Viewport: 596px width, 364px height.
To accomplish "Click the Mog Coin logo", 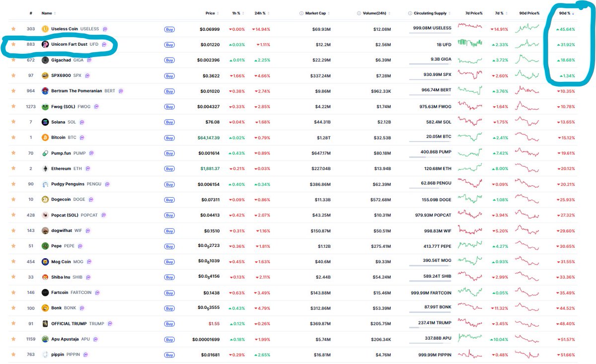I will 45,262.
